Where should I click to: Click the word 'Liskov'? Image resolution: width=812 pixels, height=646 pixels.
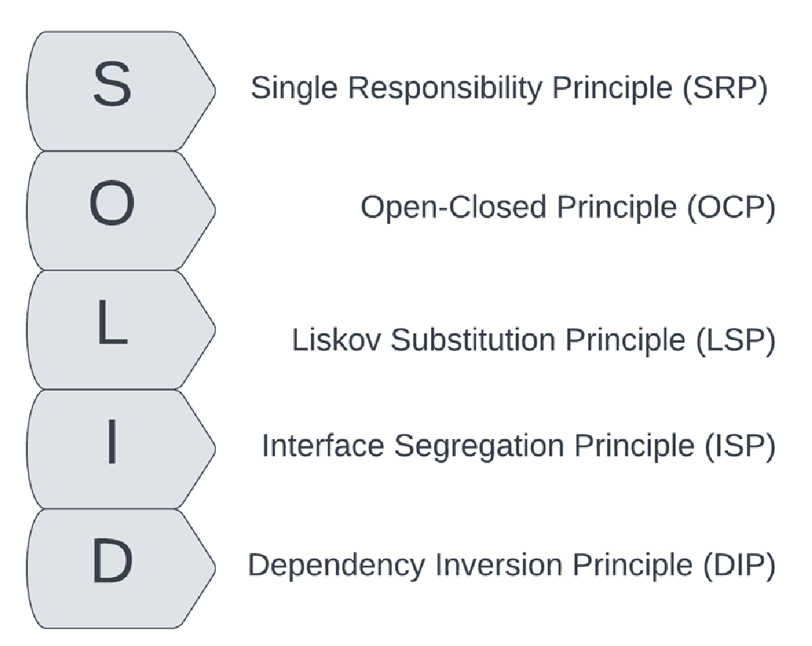point(337,340)
